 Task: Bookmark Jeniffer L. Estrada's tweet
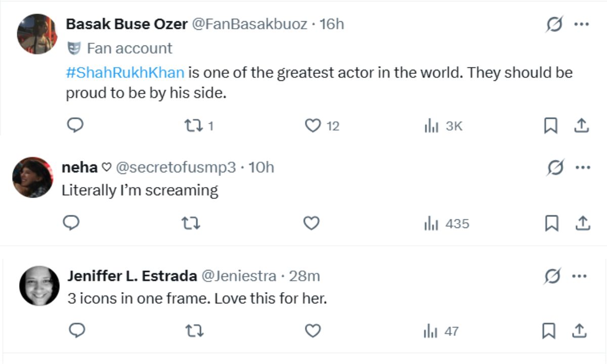(x=548, y=331)
